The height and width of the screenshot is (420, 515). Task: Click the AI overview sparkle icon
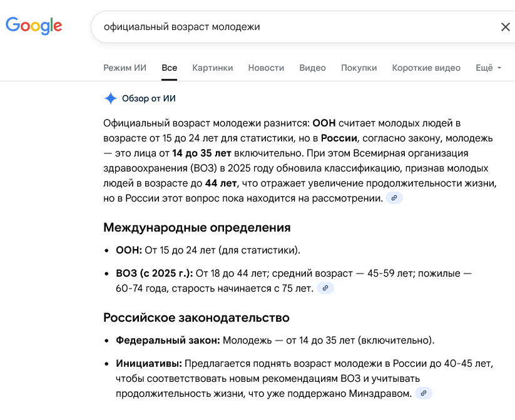[111, 98]
